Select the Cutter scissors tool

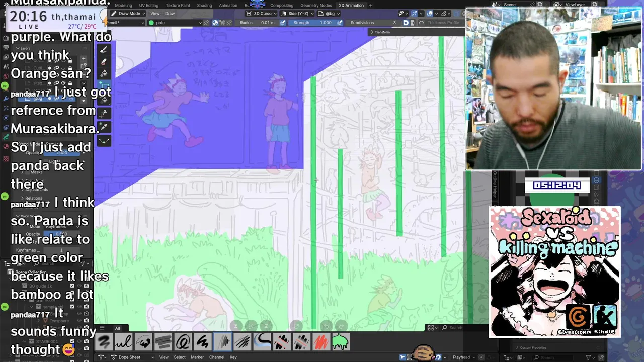(103, 114)
